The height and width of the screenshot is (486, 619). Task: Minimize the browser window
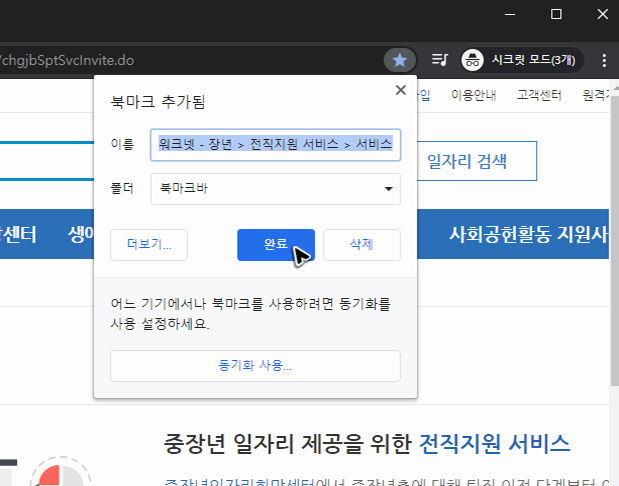510,15
